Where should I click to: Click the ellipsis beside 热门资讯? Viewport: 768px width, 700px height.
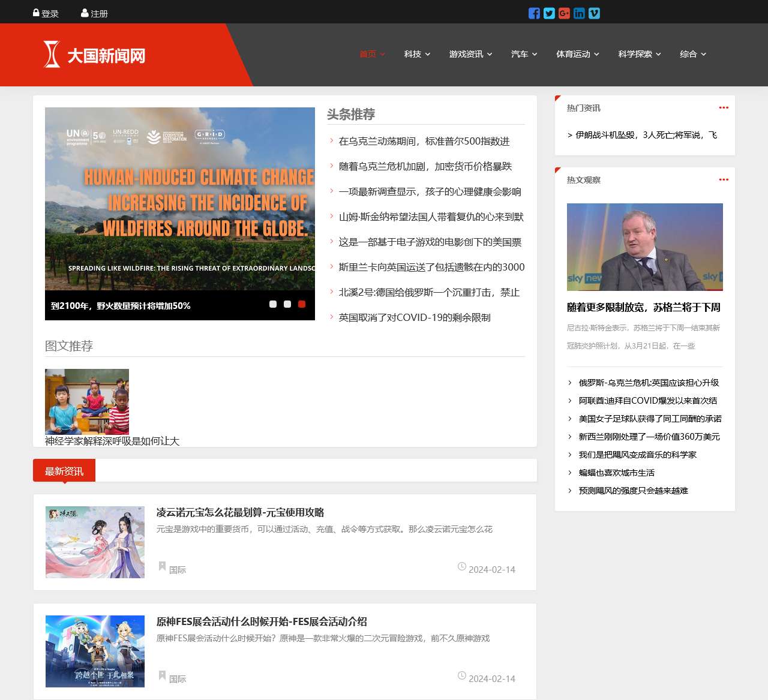pyautogui.click(x=724, y=107)
